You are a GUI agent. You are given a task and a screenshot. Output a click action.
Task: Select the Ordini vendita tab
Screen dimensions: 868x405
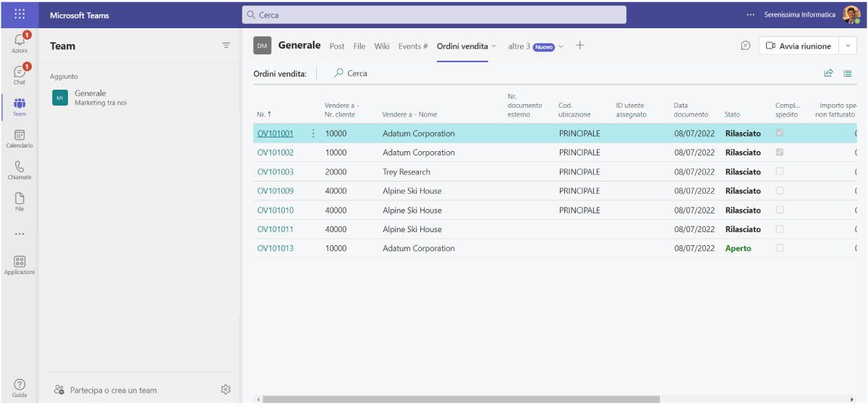coord(462,46)
